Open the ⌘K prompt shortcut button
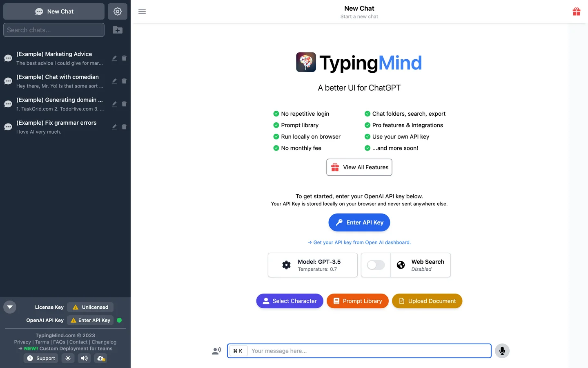The height and width of the screenshot is (368, 588). tap(238, 351)
